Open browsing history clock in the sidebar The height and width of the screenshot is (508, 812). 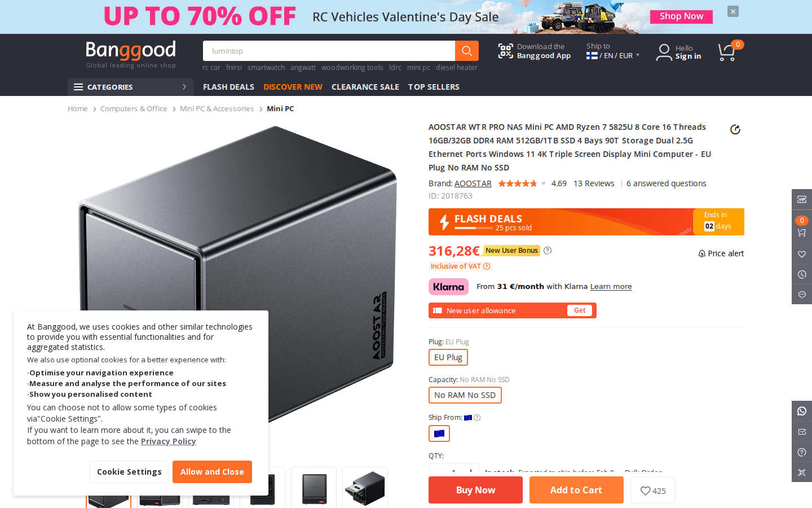coord(801,275)
